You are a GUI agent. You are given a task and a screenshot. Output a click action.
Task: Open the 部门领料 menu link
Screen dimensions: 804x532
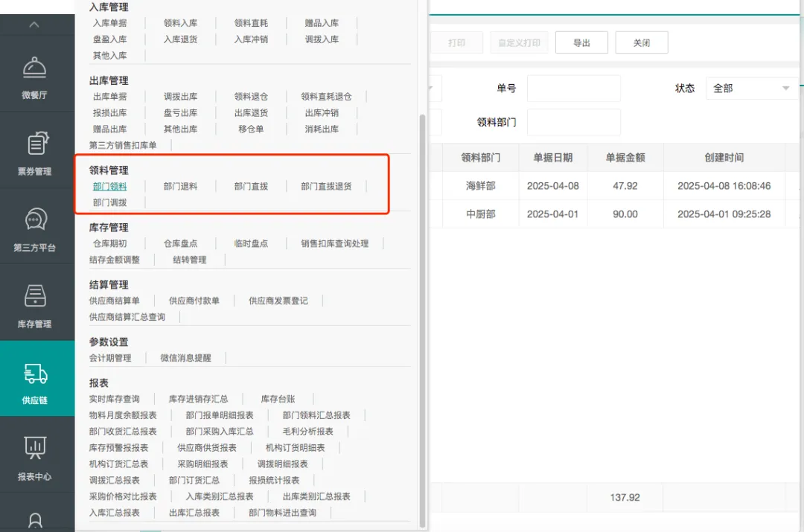click(x=109, y=187)
